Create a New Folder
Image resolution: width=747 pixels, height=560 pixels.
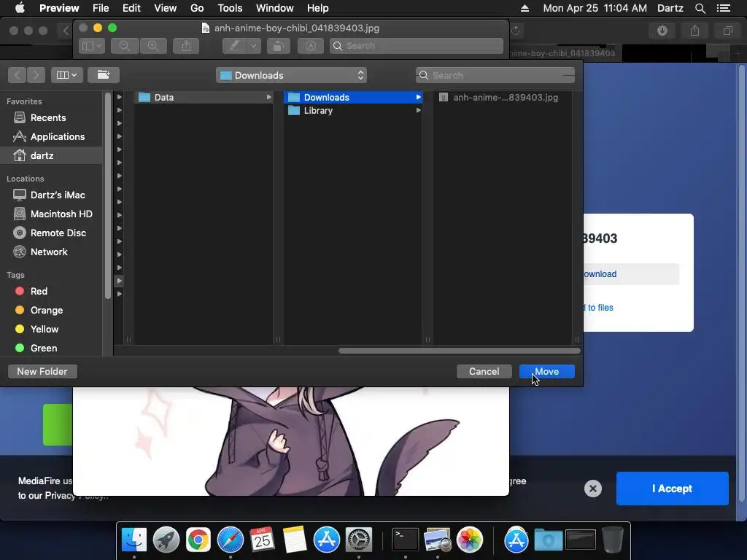click(42, 371)
